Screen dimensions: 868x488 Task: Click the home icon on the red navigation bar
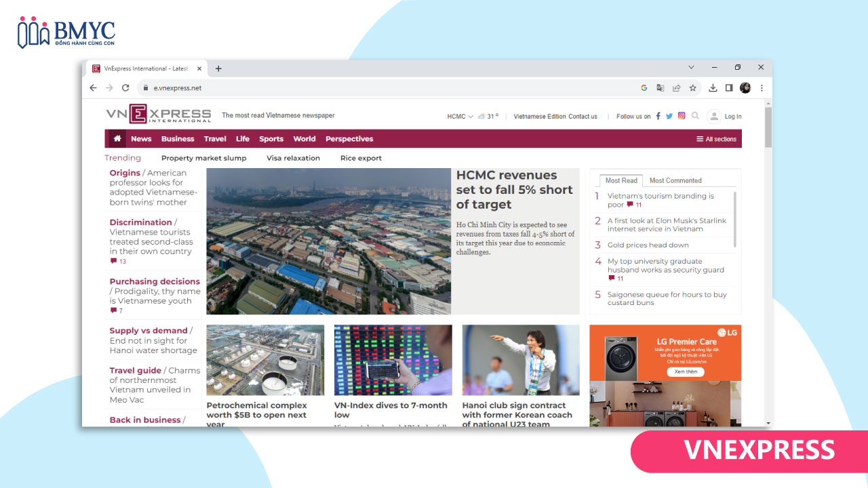[117, 138]
